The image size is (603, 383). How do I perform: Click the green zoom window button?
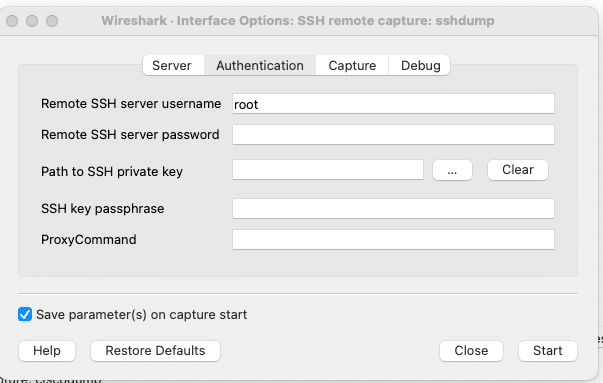pos(52,21)
